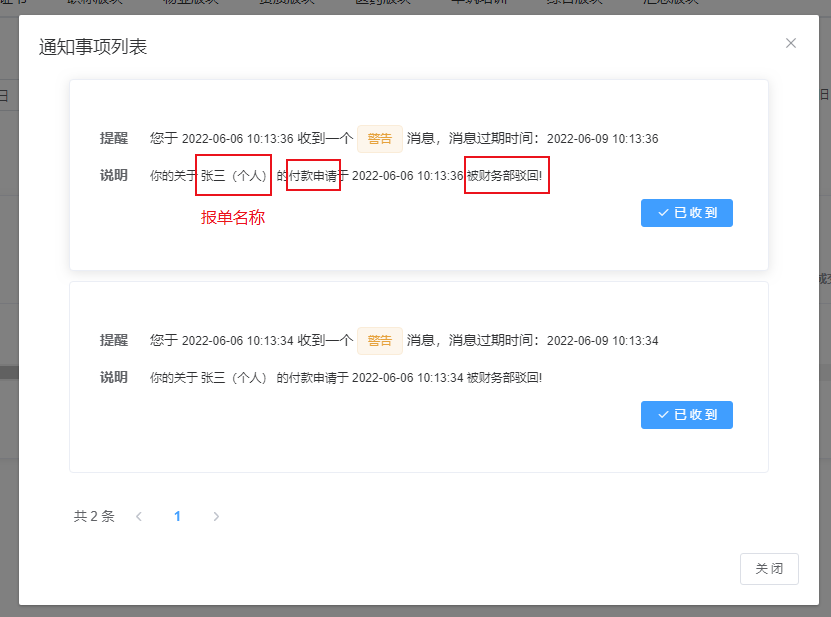Go to next page using right chevron
The height and width of the screenshot is (617, 831).
coord(216,517)
